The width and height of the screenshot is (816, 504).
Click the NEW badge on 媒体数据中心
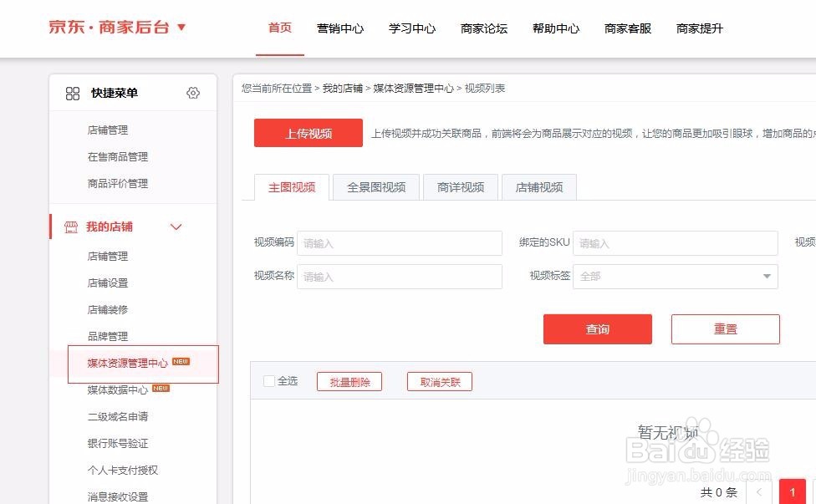point(160,389)
